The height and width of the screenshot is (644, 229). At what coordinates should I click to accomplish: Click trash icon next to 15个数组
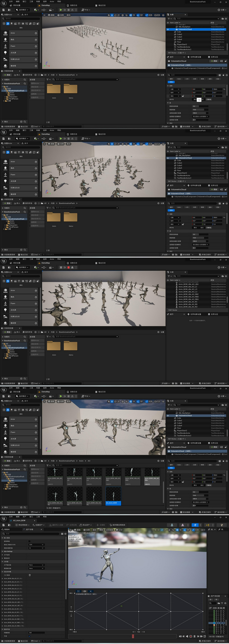30,575
